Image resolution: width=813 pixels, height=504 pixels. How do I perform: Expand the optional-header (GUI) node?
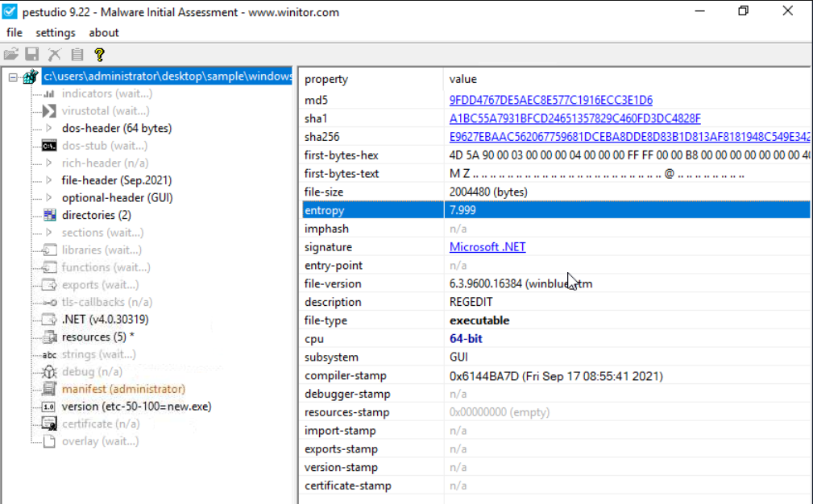[x=48, y=198]
